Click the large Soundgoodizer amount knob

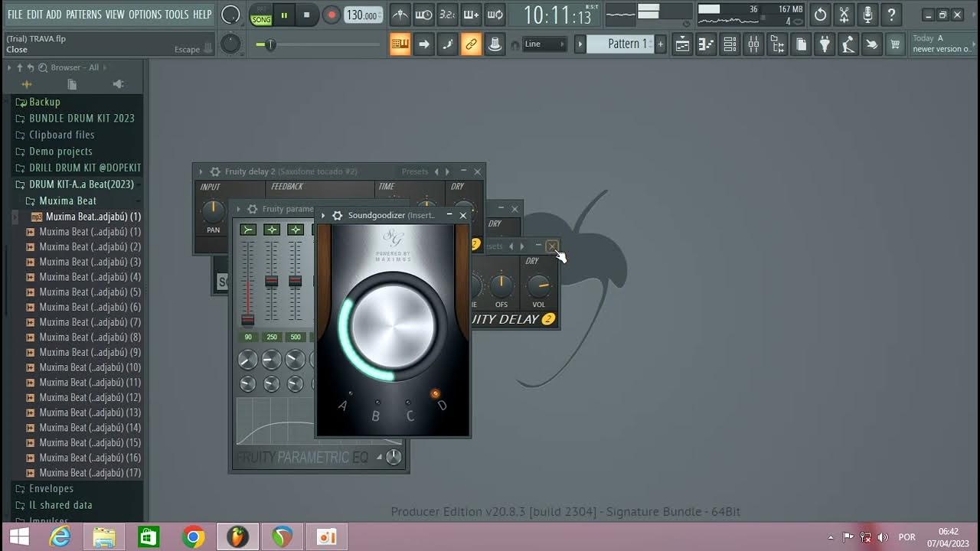coord(394,326)
